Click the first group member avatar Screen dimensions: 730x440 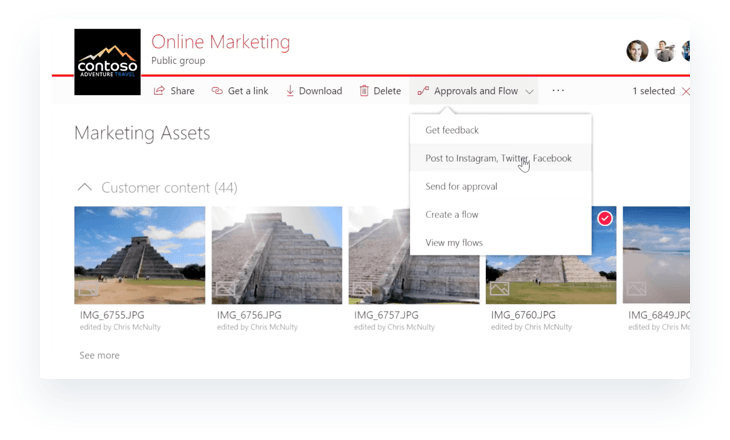click(637, 51)
